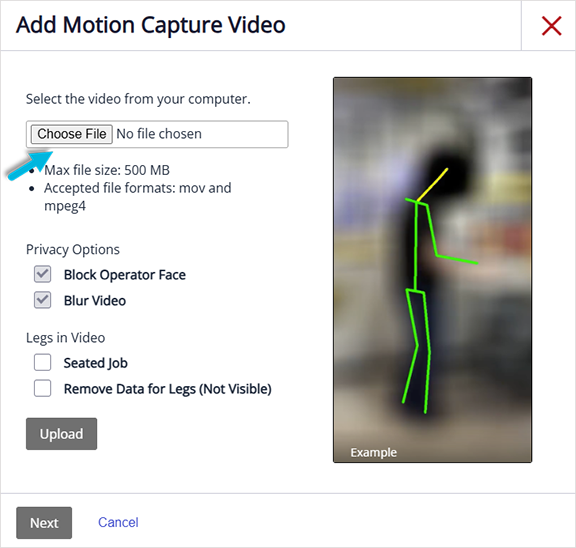Cancel adding the motion capture video

click(118, 522)
